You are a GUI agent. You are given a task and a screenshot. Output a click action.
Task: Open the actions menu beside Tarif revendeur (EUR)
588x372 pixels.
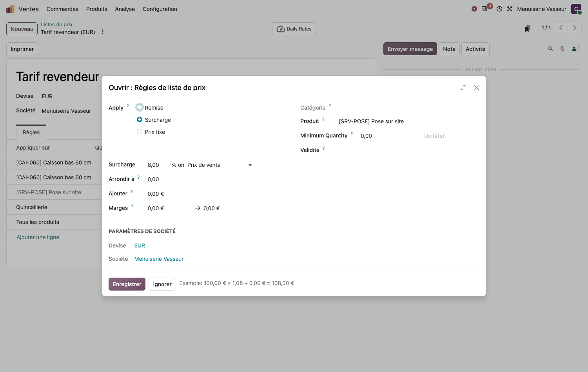click(103, 32)
